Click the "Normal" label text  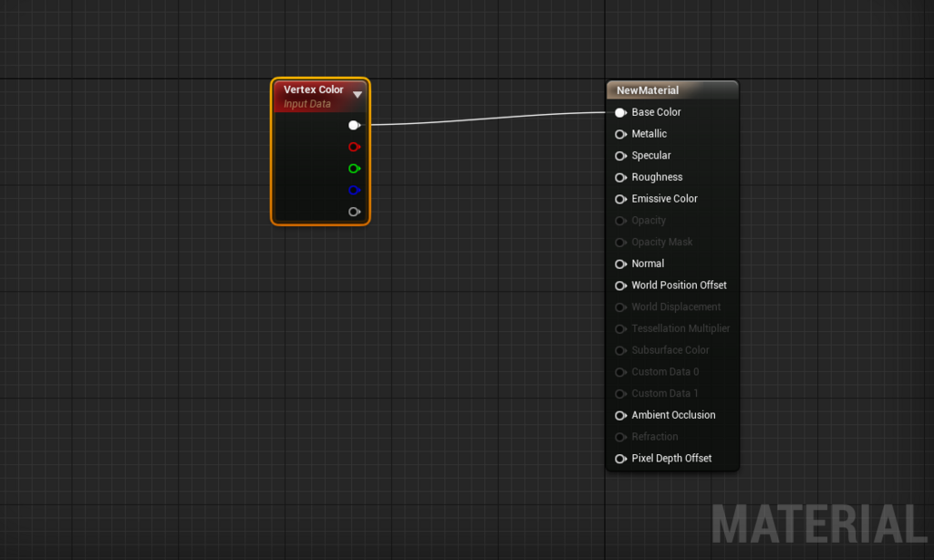tap(648, 264)
